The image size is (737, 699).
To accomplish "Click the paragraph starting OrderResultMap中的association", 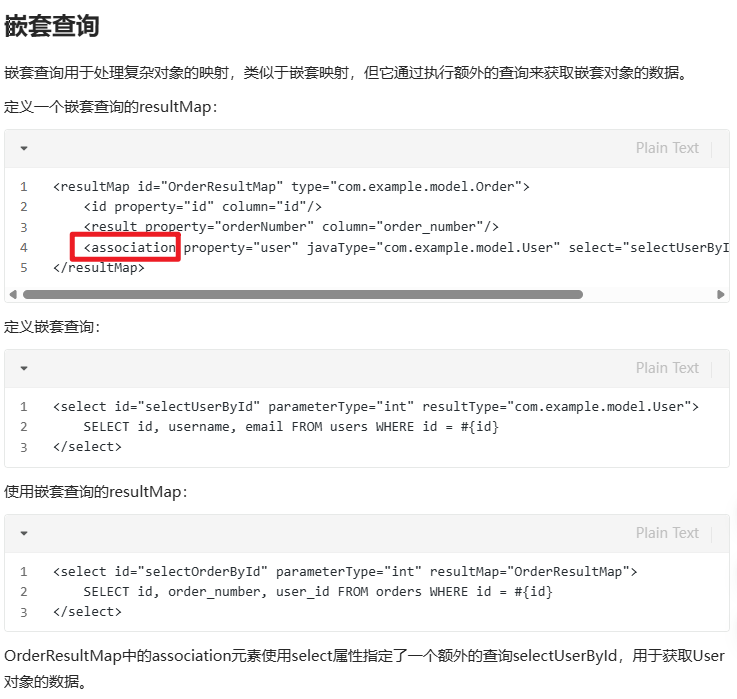I will pyautogui.click(x=364, y=668).
